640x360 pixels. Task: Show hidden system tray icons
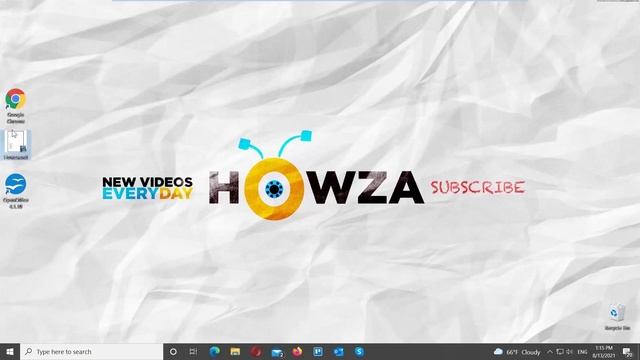[550, 351]
